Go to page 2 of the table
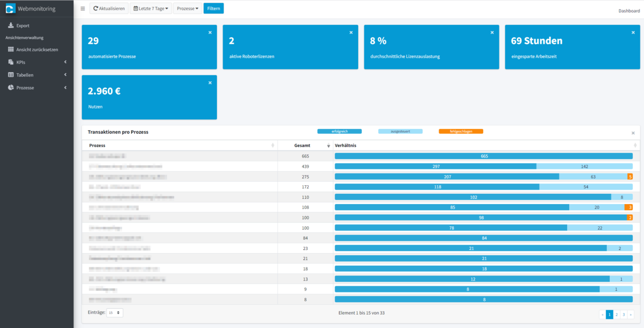 [616, 315]
